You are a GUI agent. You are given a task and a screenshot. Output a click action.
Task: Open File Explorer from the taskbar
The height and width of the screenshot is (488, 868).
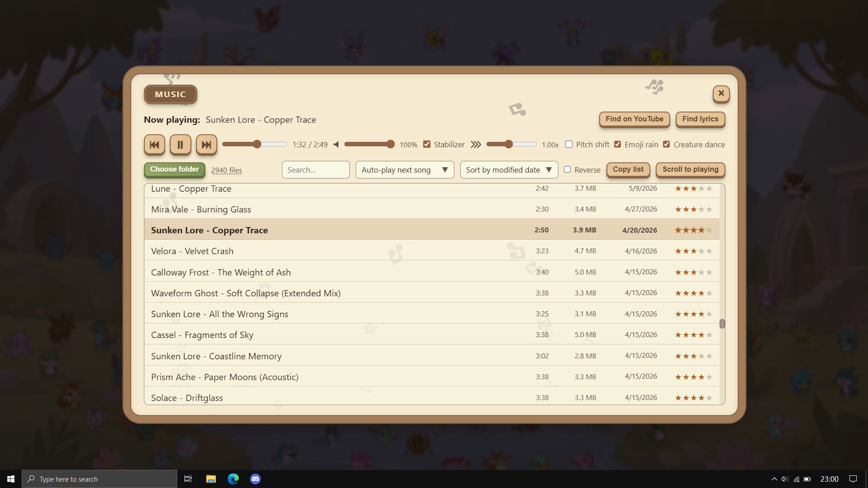tap(211, 479)
